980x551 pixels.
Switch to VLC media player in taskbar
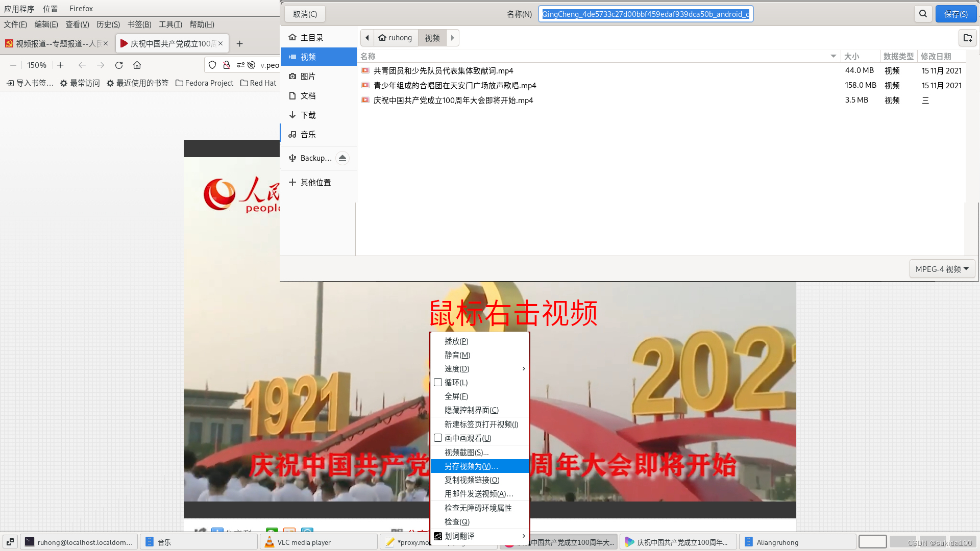pos(319,542)
